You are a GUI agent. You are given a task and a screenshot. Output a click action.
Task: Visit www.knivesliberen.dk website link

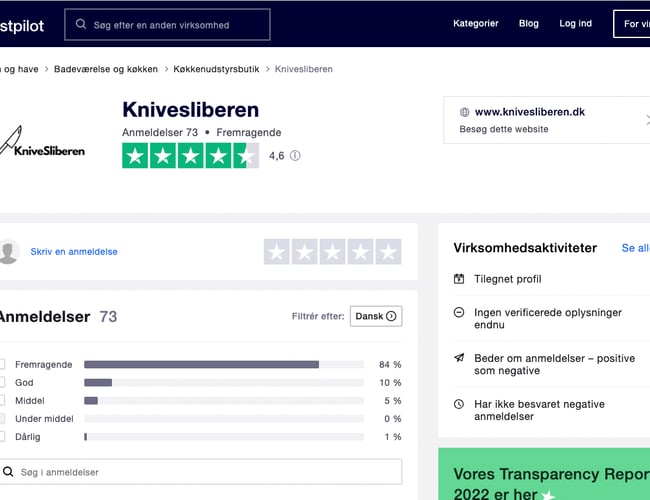[x=529, y=112]
